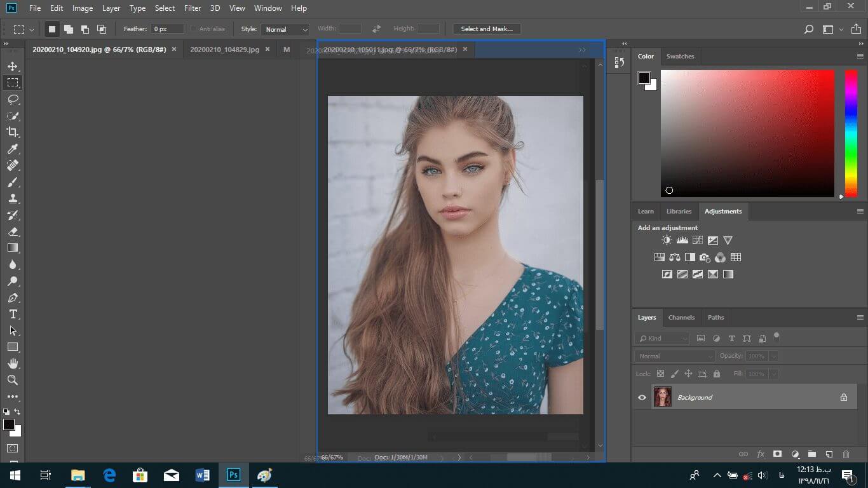Open the layer blend mode dropdown
The height and width of the screenshot is (488, 868).
675,356
